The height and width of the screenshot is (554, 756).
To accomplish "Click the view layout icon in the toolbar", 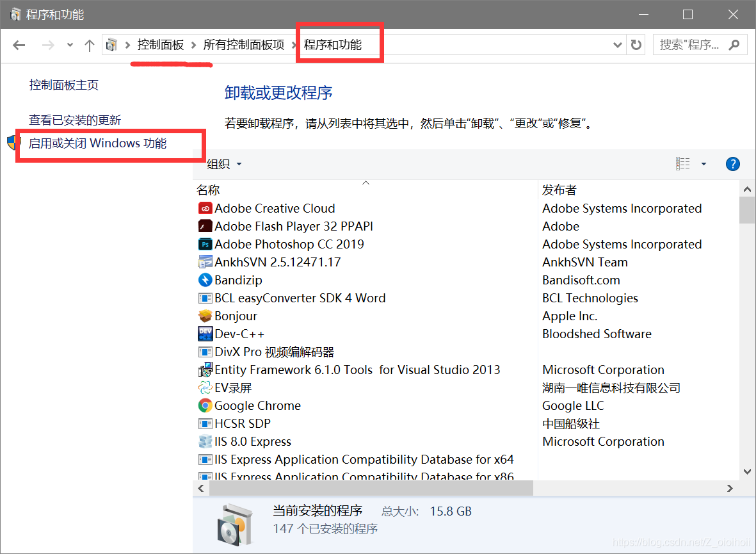I will click(x=683, y=164).
